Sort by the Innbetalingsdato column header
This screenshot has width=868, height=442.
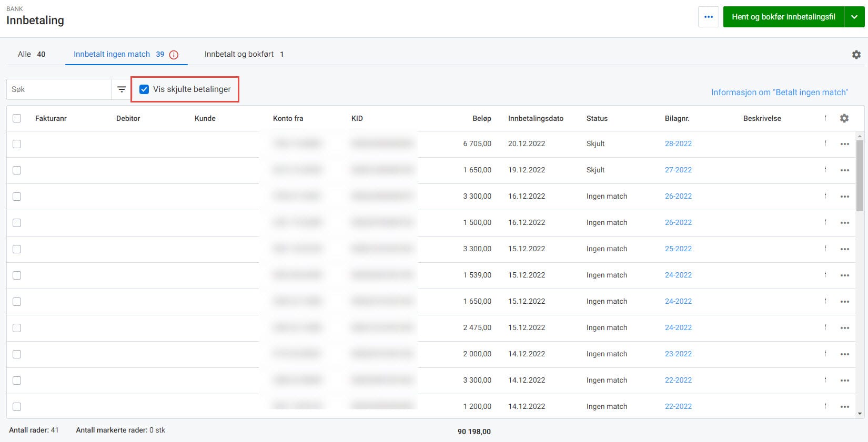pyautogui.click(x=536, y=118)
